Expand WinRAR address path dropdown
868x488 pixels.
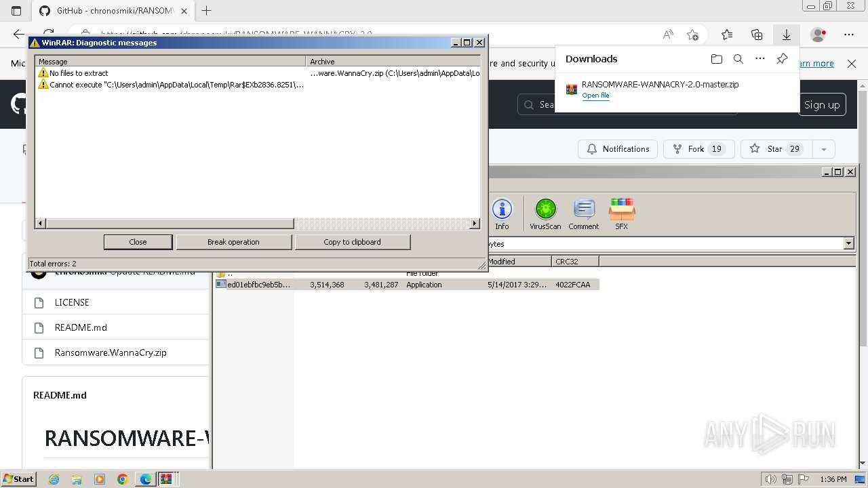848,243
